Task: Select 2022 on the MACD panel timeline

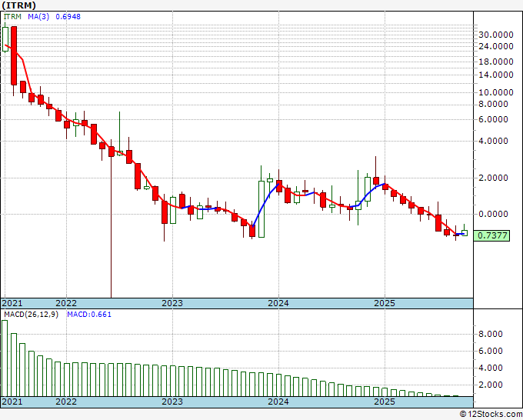Action: pyautogui.click(x=66, y=402)
